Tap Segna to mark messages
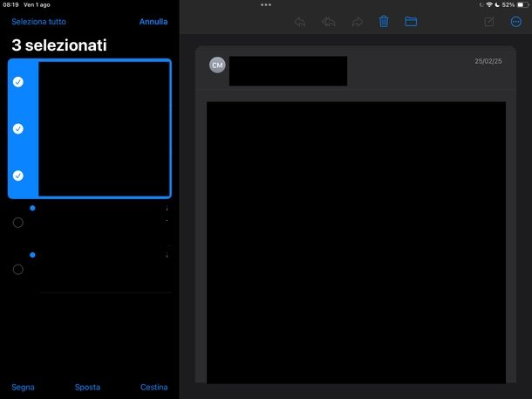The image size is (532, 399). [23, 387]
